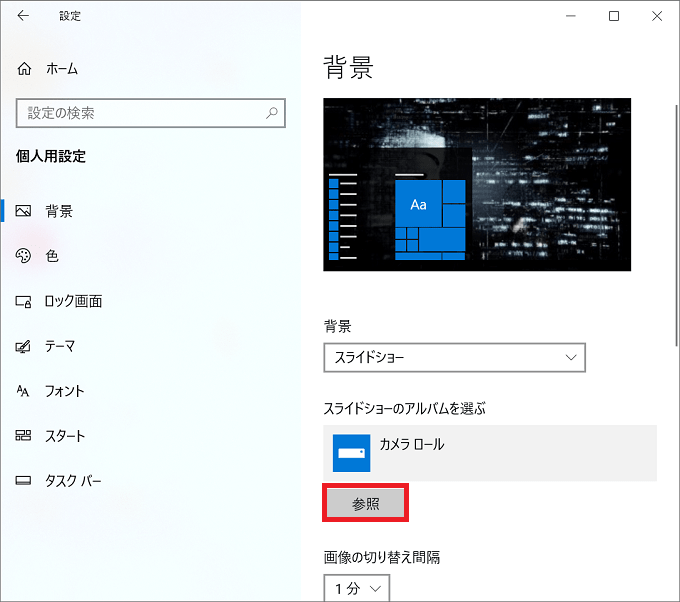Click the テーマ theme brush icon
The image size is (680, 602).
[23, 346]
